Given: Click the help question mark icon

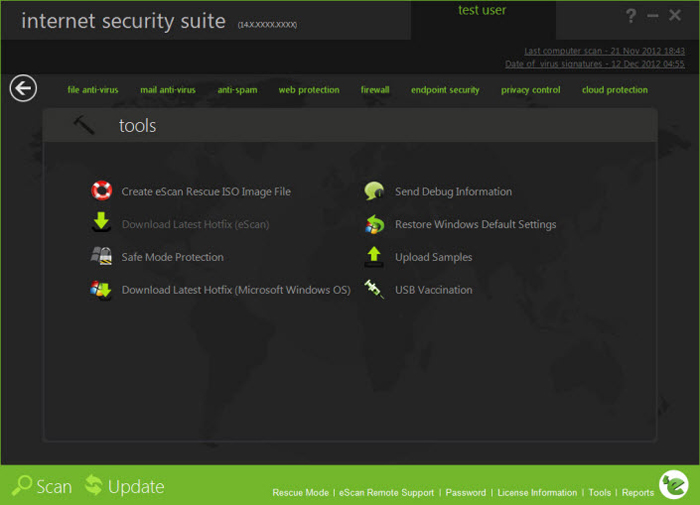Looking at the screenshot, I should point(630,16).
